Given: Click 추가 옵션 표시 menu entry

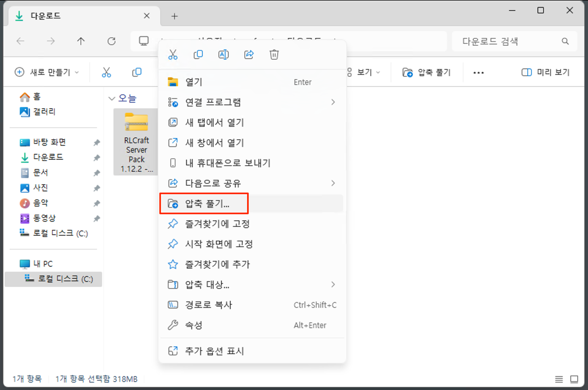Looking at the screenshot, I should point(214,351).
